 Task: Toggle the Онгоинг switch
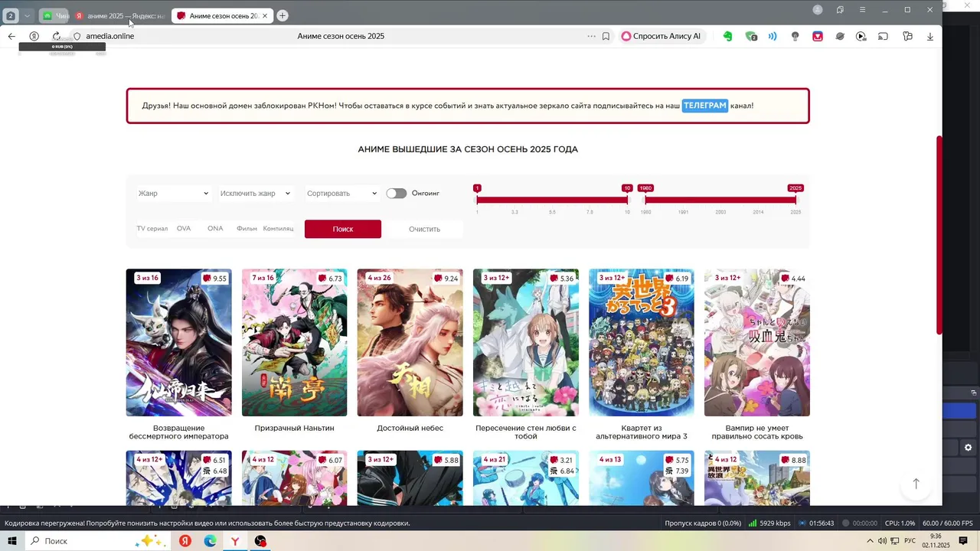(x=396, y=194)
